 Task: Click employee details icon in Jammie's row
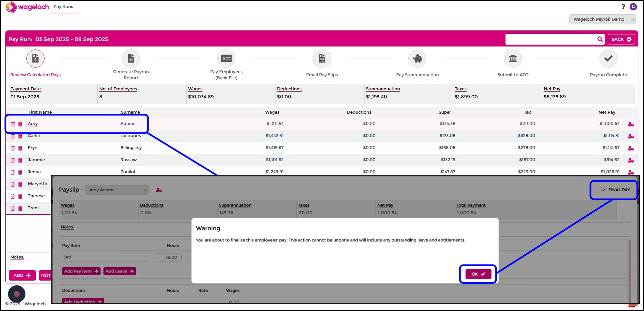[631, 160]
